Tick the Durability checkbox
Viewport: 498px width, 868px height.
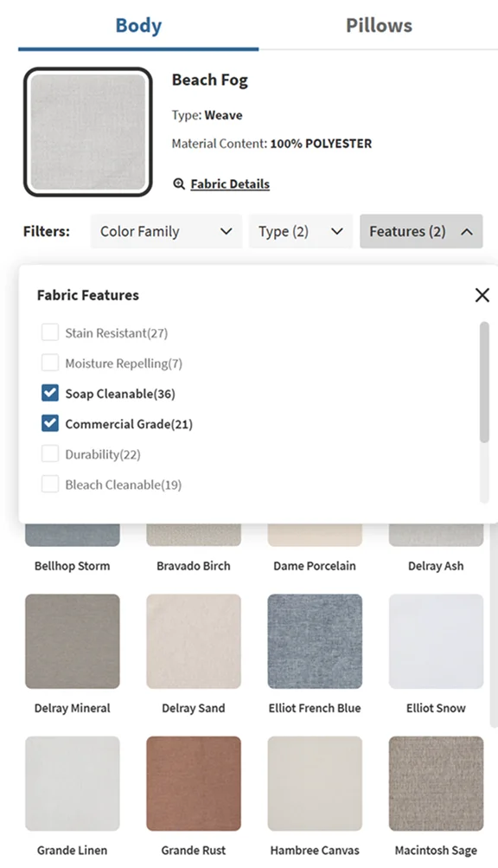[50, 454]
